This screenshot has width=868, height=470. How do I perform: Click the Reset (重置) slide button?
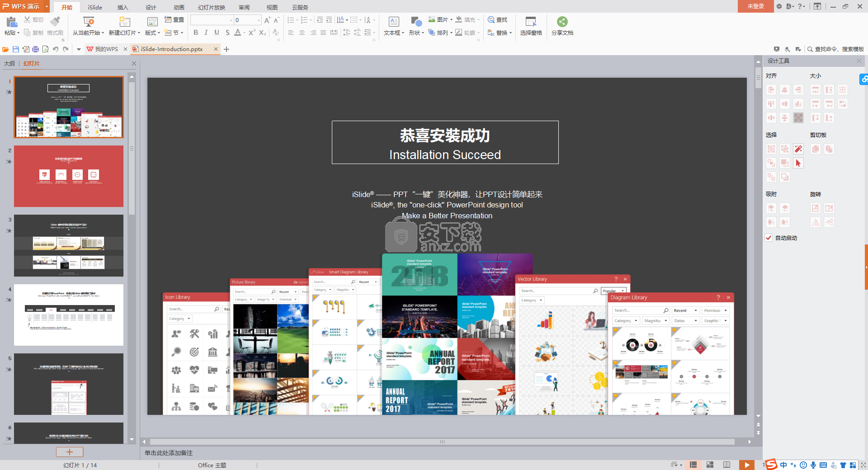(x=174, y=20)
